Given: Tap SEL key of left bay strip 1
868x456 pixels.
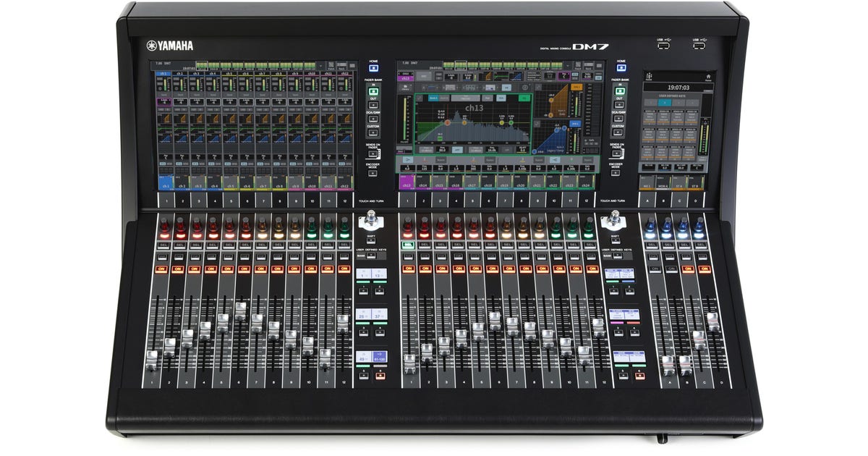Looking at the screenshot, I should (164, 245).
